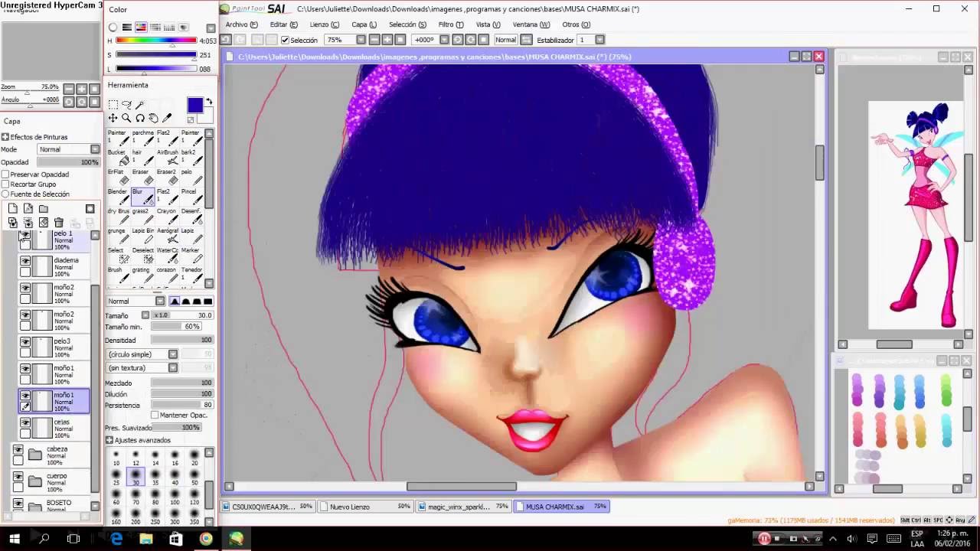Screen dimensions: 980x551
Task: Hide the pelo3 layer
Action: (x=25, y=342)
